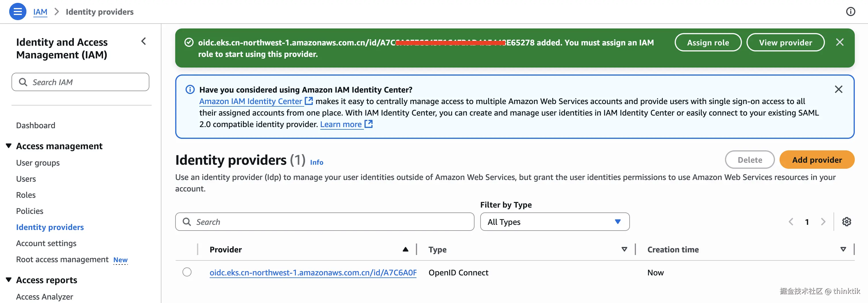This screenshot has height=303, width=868.
Task: Click the Delete button
Action: (750, 160)
